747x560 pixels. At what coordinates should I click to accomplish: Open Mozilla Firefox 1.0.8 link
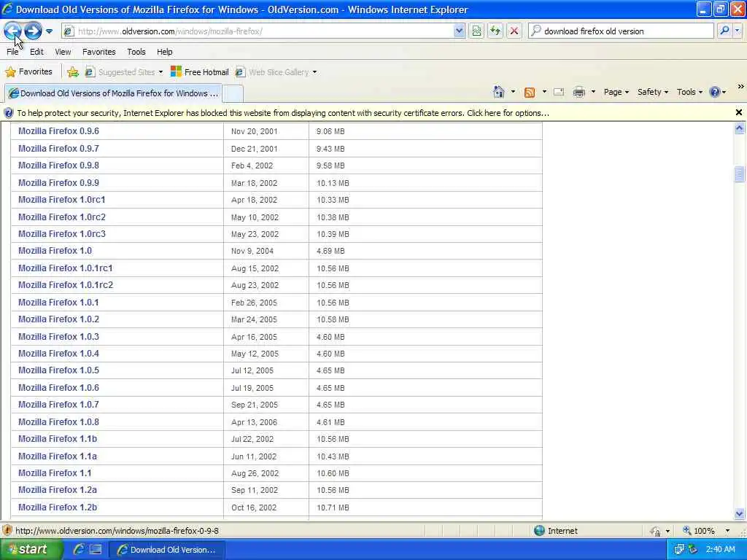(58, 422)
